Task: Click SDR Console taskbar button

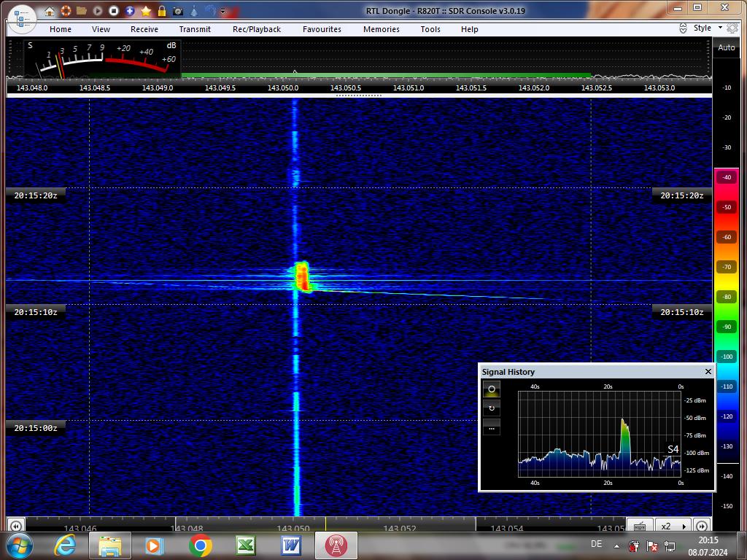Action: pos(336,545)
